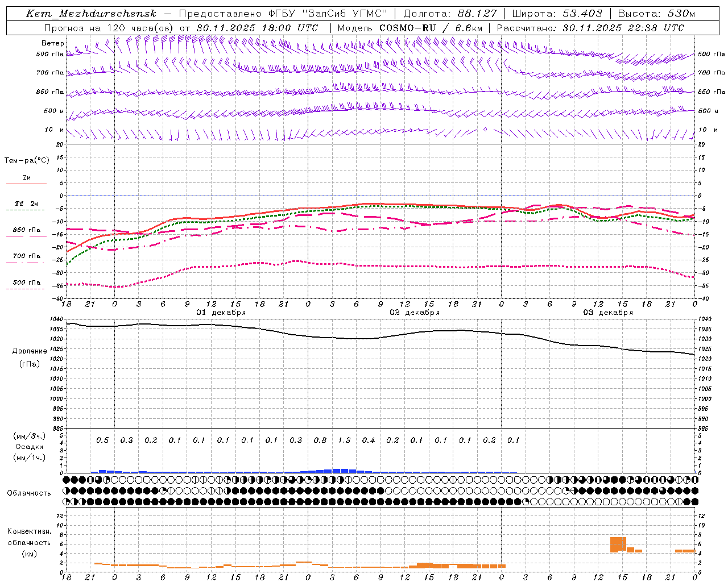Click the longitude value 88.127
Screen dimensions: 728x582
point(477,14)
